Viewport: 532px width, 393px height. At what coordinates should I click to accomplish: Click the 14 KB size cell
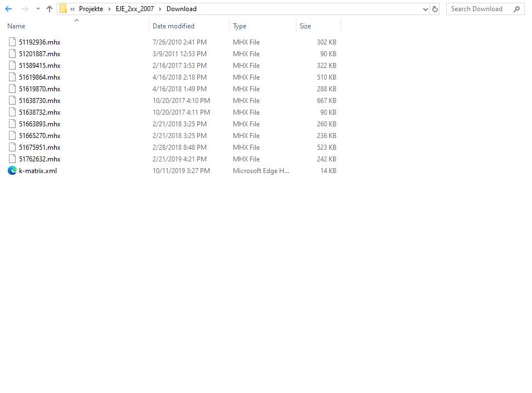(x=328, y=170)
